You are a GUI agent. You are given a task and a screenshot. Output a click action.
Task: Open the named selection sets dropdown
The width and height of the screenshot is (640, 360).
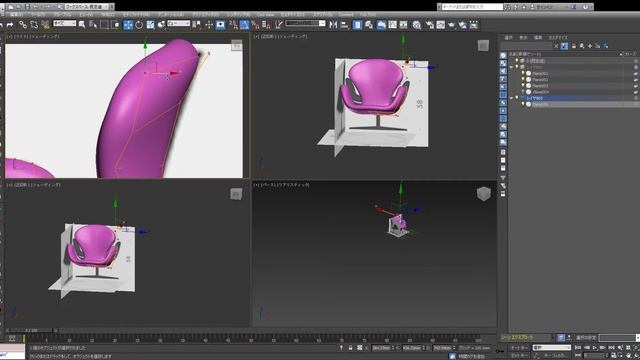305,24
